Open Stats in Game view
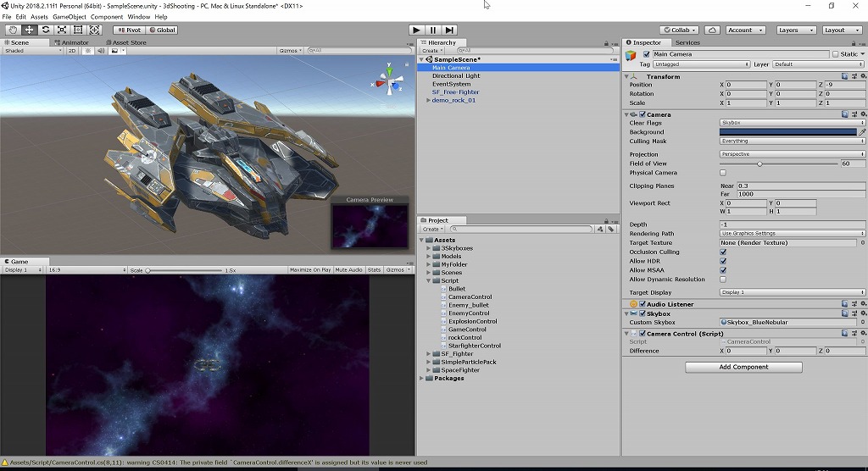 click(374, 270)
